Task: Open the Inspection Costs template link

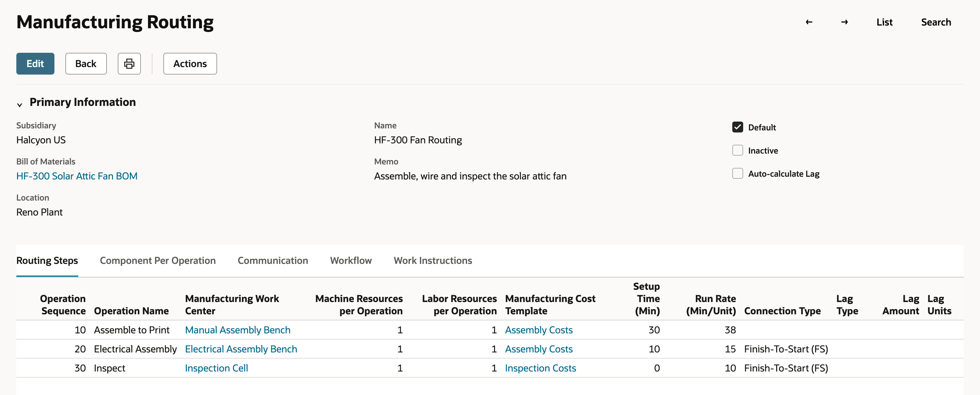Action: 540,368
